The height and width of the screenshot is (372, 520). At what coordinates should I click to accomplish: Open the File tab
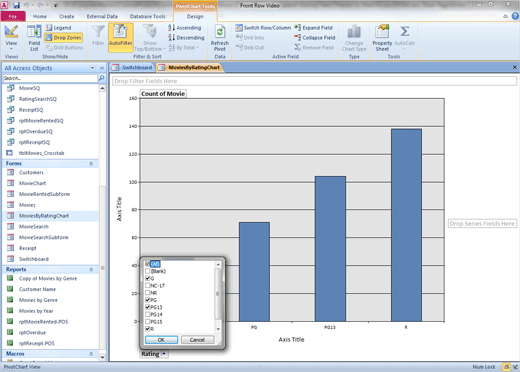coord(13,16)
